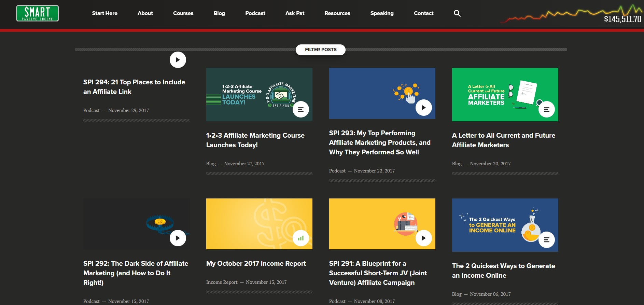Click the $145,511.70 income figure
The height and width of the screenshot is (305, 644).
pyautogui.click(x=622, y=19)
